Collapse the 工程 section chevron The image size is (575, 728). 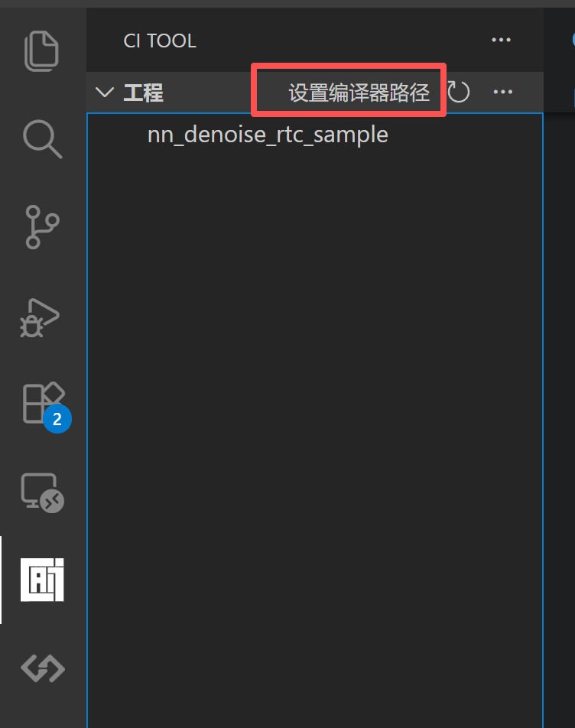105,92
